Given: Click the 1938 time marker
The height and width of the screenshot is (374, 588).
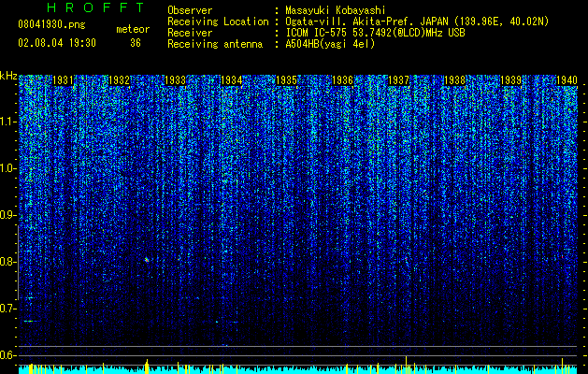Looking at the screenshot, I should (x=455, y=80).
